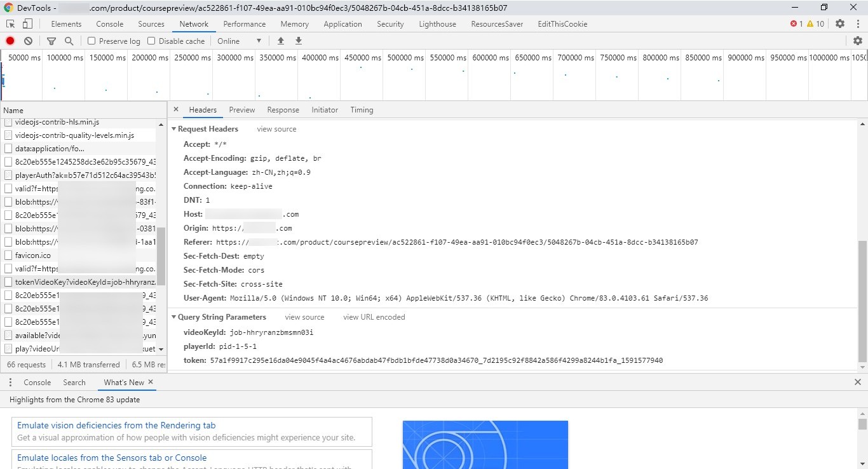
Task: Close the request details pane
Action: pyautogui.click(x=176, y=109)
